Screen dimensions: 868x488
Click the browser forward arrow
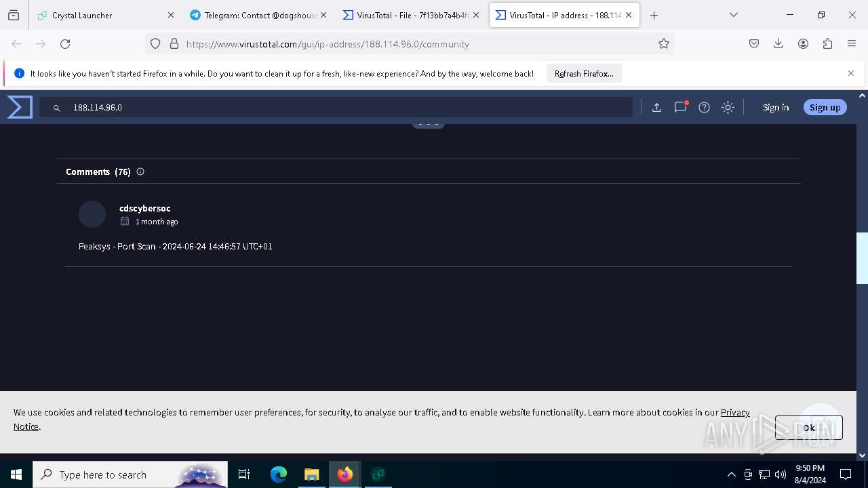click(x=41, y=43)
